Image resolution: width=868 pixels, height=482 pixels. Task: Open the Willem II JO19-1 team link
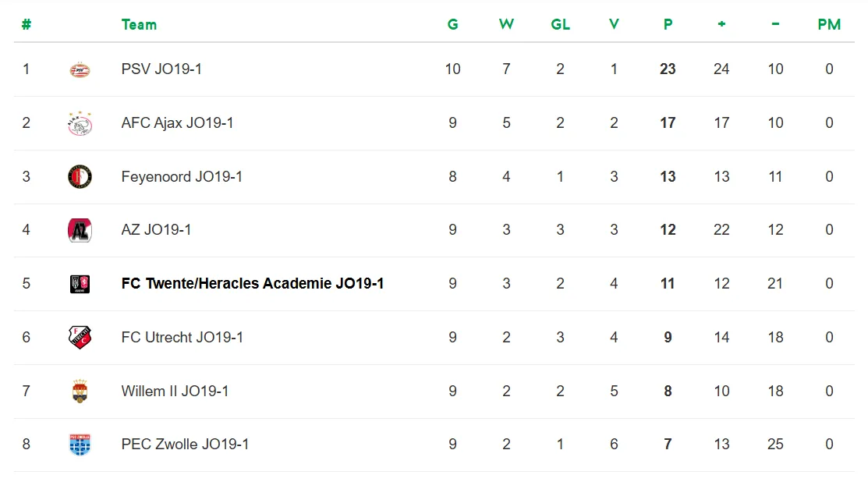[175, 392]
